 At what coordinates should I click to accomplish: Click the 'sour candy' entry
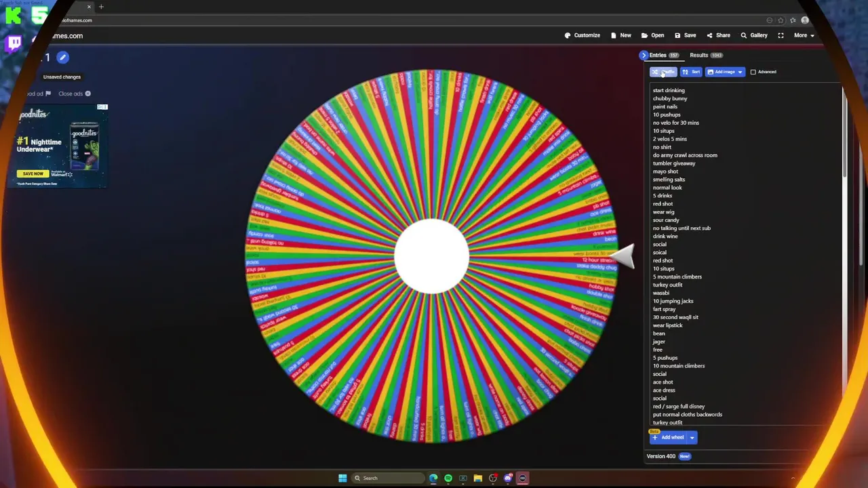pos(666,220)
